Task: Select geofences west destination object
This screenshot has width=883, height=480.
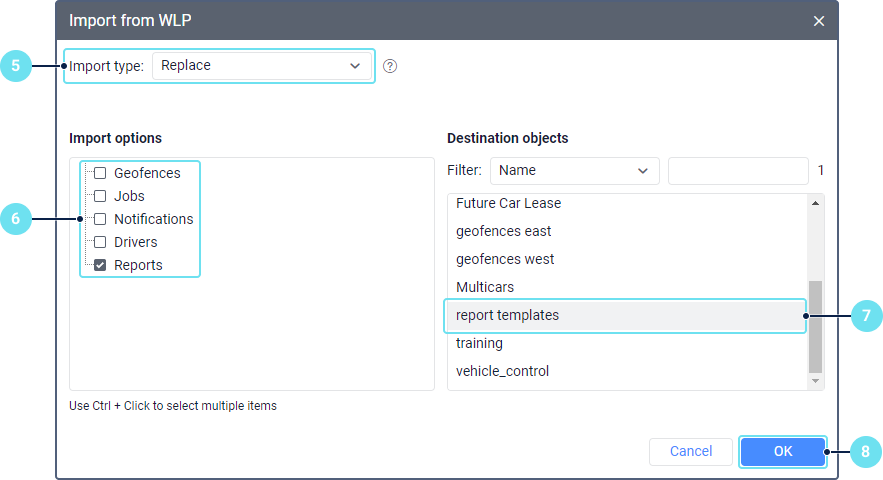Action: pos(505,259)
